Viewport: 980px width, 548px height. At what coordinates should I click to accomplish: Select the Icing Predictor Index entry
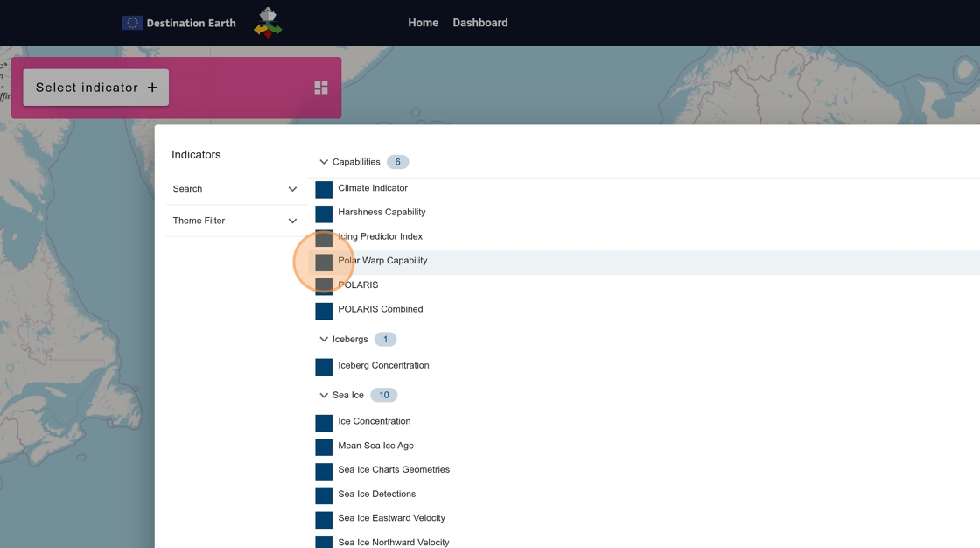(x=380, y=236)
